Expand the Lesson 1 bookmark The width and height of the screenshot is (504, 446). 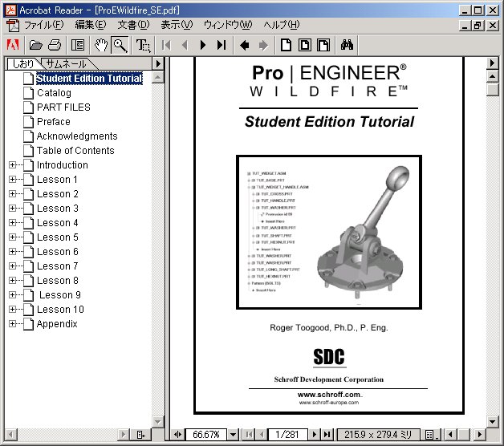coord(12,180)
